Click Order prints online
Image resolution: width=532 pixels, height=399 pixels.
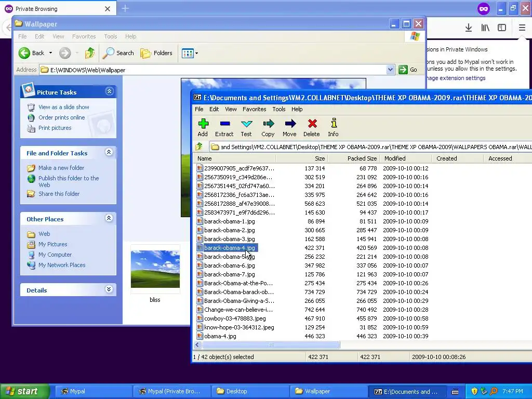(x=62, y=117)
